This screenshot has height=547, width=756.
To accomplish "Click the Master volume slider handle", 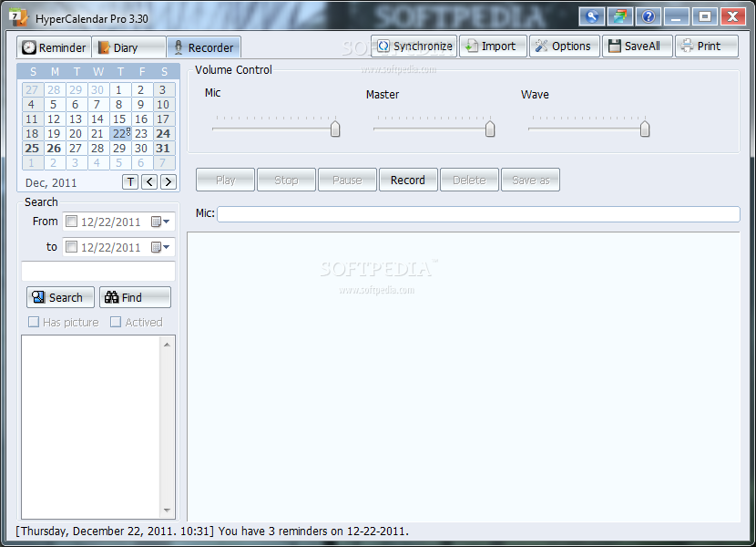I will (490, 129).
